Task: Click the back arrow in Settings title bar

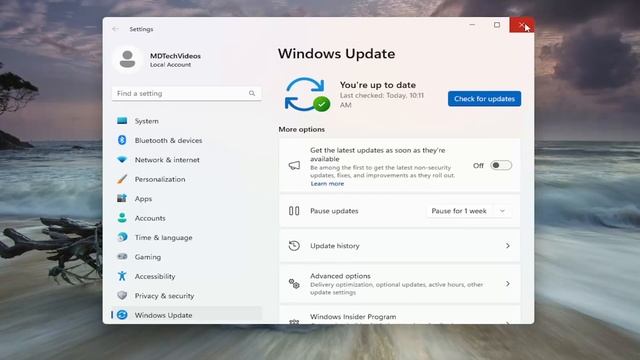Action: pyautogui.click(x=115, y=29)
